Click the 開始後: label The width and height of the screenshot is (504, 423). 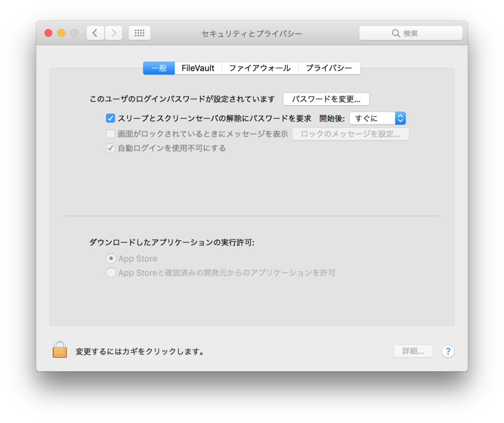coord(332,119)
